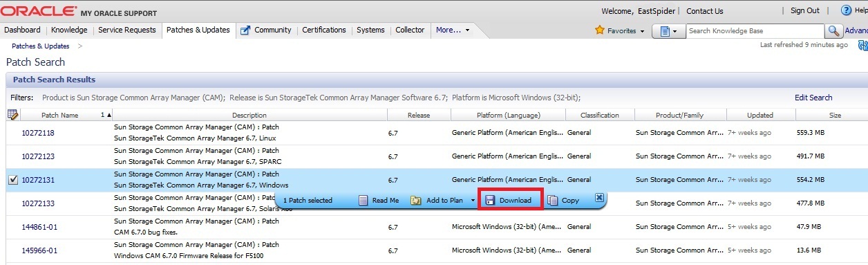Click the Edit Search link

[813, 98]
